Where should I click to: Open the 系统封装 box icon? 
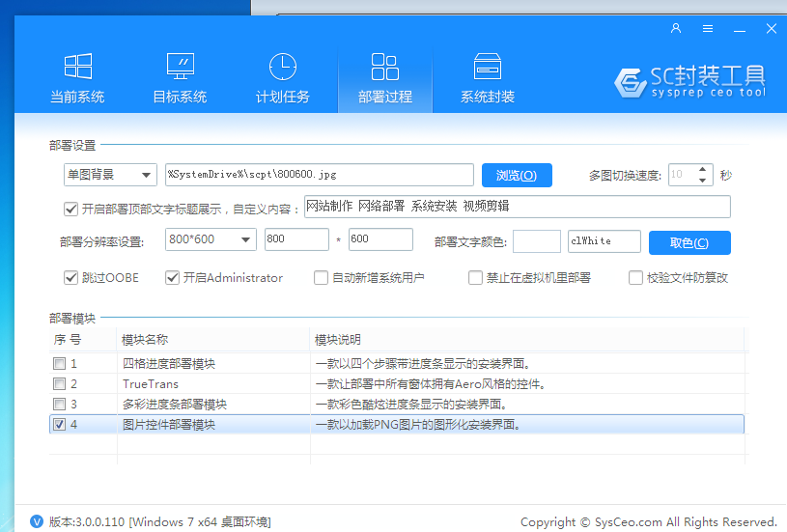point(487,66)
